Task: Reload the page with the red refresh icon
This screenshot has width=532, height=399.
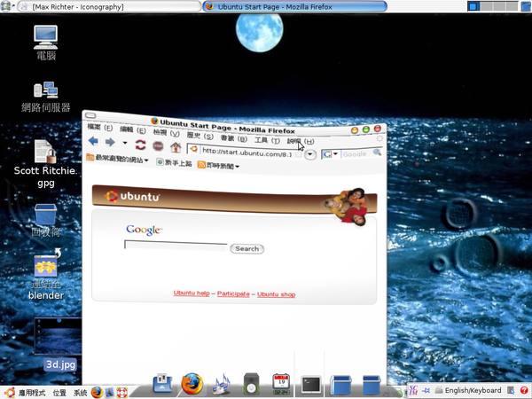Action: click(x=140, y=145)
